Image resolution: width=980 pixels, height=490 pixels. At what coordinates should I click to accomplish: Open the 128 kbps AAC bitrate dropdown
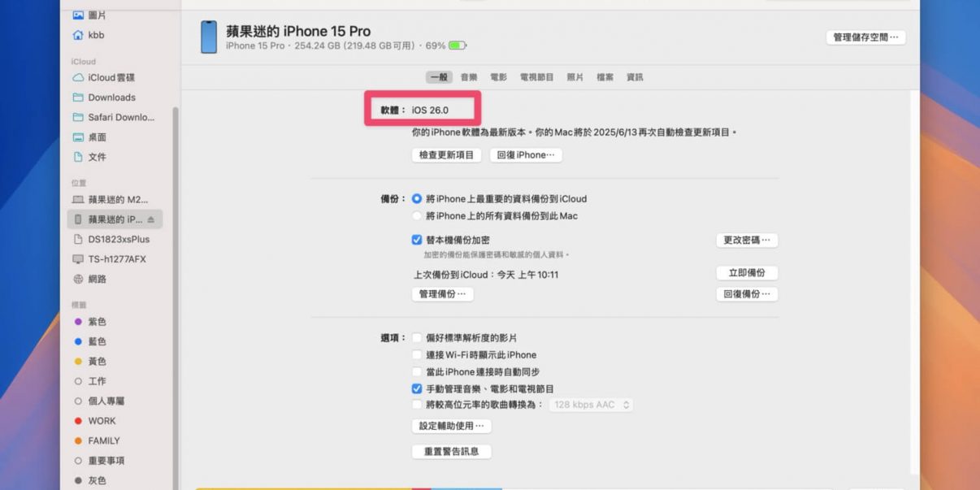pos(592,405)
